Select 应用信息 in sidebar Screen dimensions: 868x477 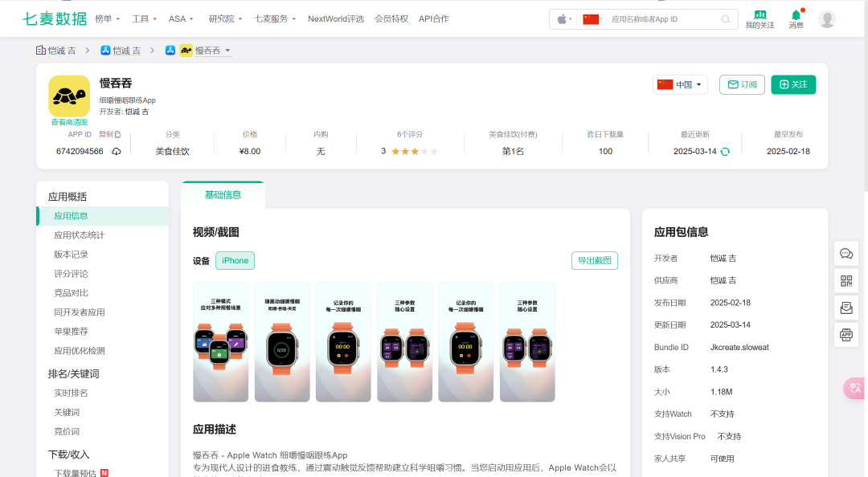click(102, 216)
